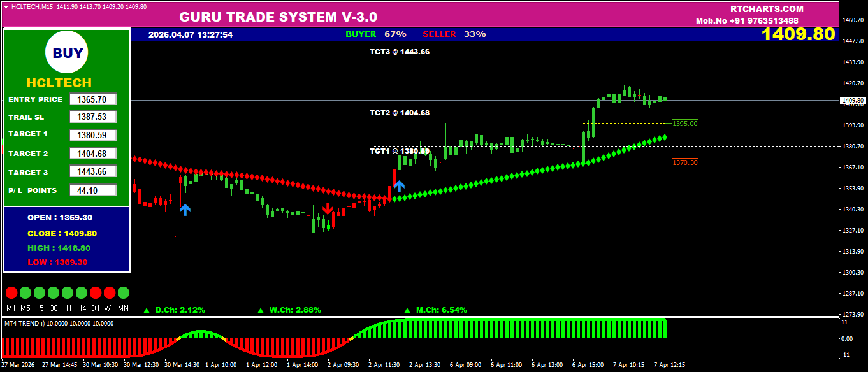Click the green M5 timeframe indicator dot
Image resolution: width=868 pixels, height=372 pixels.
tap(25, 293)
